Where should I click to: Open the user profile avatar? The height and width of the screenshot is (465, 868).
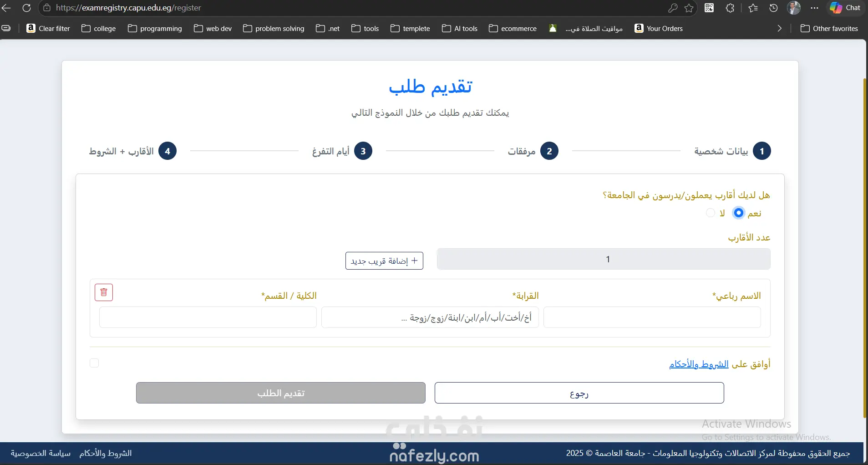[794, 8]
